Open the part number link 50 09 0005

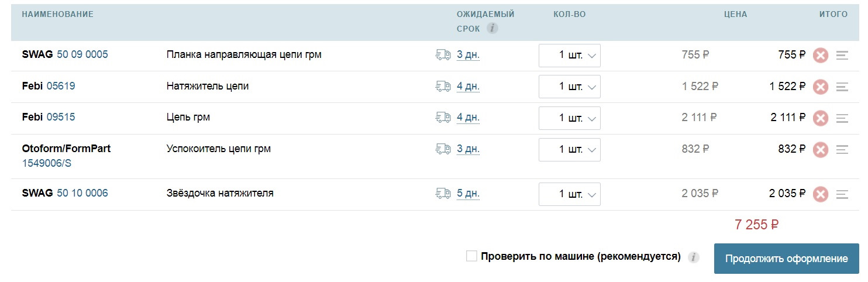coord(82,54)
